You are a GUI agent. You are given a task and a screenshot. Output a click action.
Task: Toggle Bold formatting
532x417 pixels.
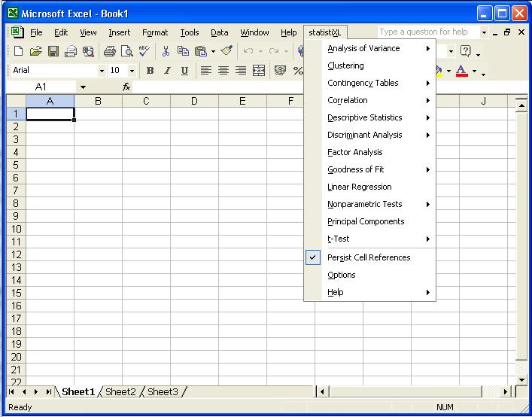[x=150, y=71]
